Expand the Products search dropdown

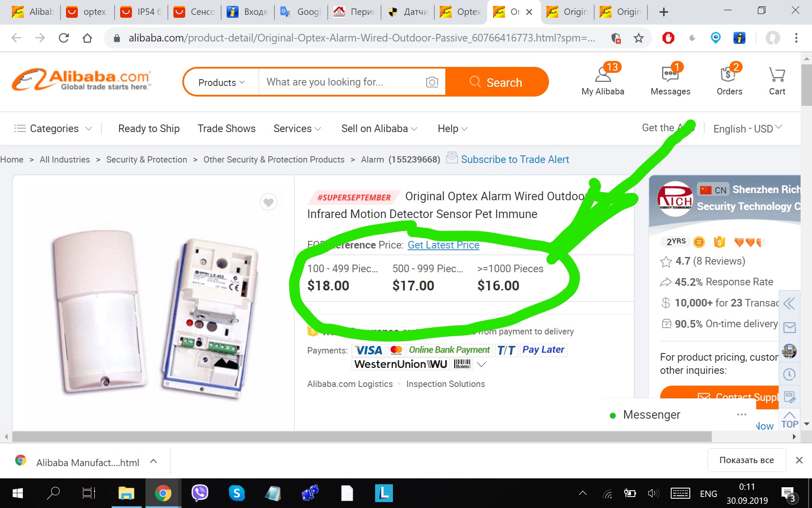click(221, 82)
